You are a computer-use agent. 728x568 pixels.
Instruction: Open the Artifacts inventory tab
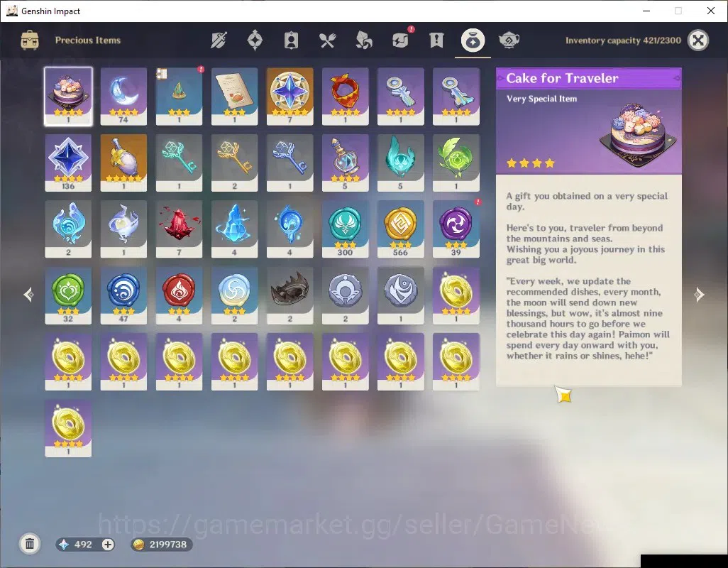(255, 40)
